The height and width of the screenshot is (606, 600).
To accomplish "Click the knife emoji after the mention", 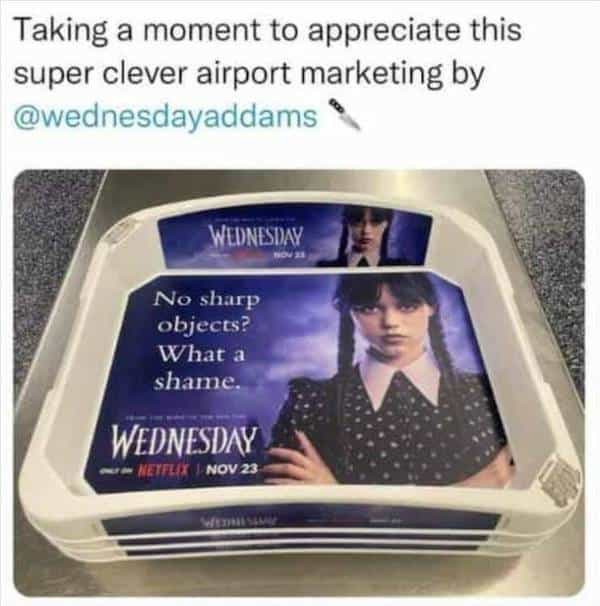I will (x=344, y=114).
